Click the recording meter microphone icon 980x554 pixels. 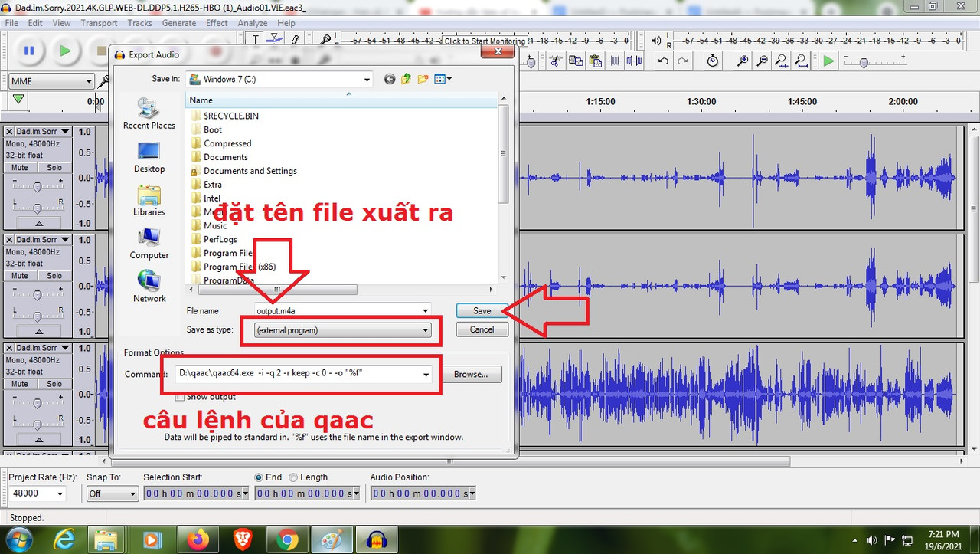coord(326,40)
